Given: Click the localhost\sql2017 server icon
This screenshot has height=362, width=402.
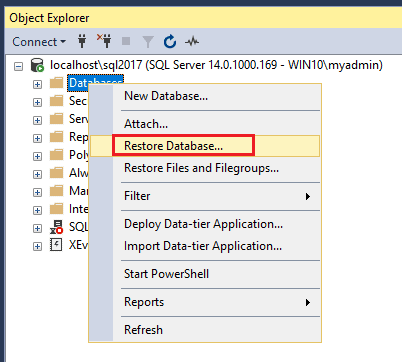Looking at the screenshot, I should click(37, 65).
